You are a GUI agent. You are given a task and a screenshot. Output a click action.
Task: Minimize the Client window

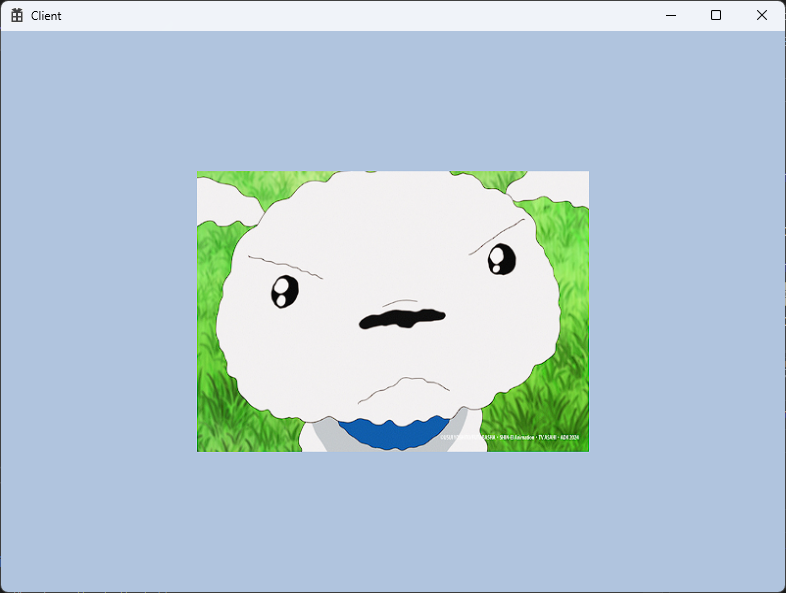(x=671, y=16)
